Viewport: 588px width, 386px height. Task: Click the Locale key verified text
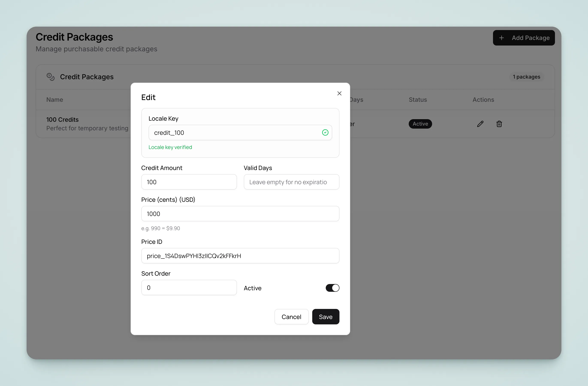(170, 147)
